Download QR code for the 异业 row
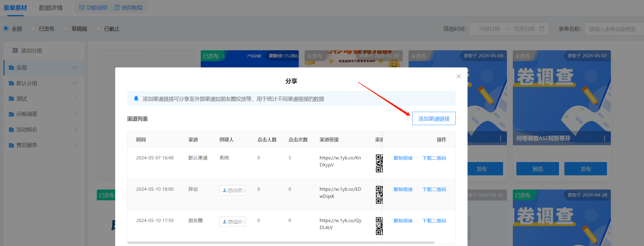644x246 pixels. coord(434,189)
